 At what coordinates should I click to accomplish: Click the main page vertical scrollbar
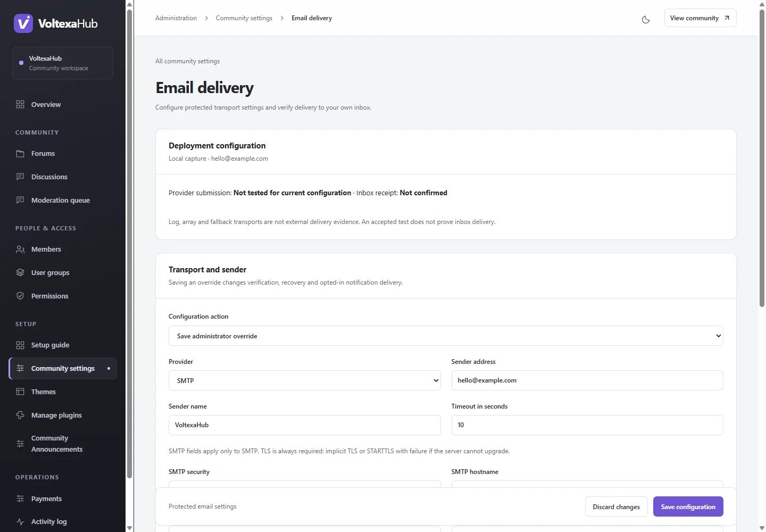(x=762, y=158)
